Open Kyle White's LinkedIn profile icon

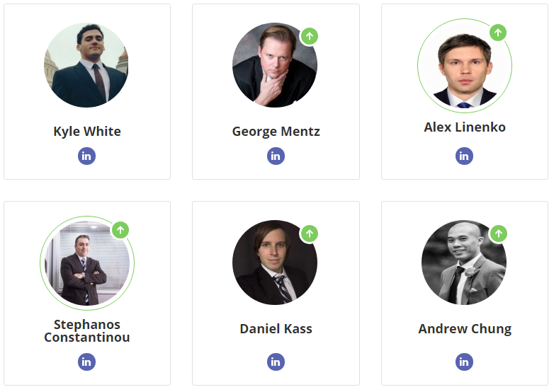[86, 156]
